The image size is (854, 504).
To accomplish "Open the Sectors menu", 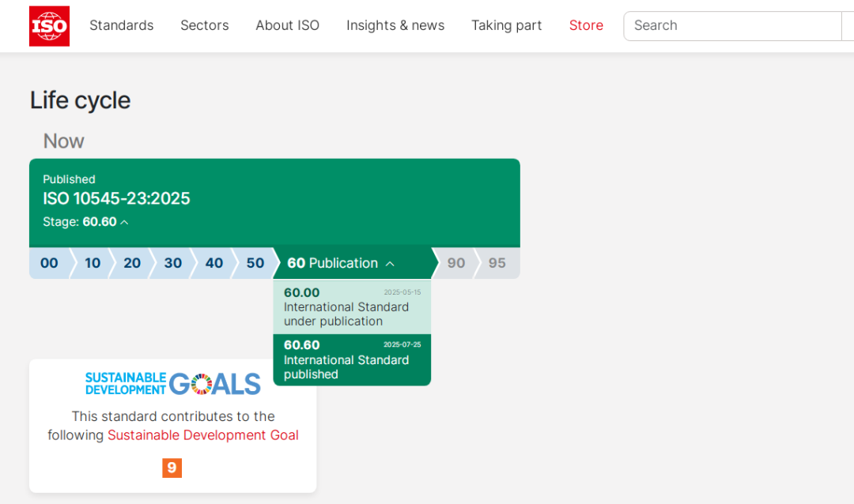I will point(204,25).
